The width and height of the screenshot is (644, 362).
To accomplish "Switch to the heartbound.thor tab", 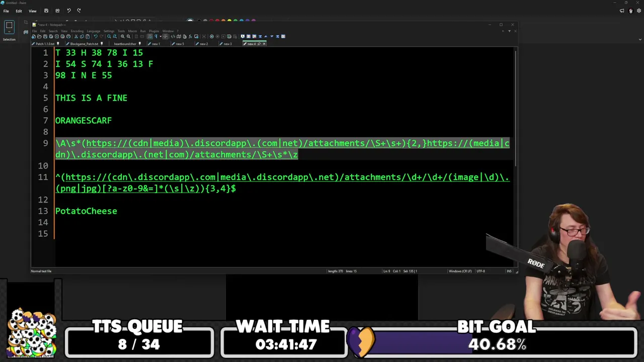I will pos(125,44).
